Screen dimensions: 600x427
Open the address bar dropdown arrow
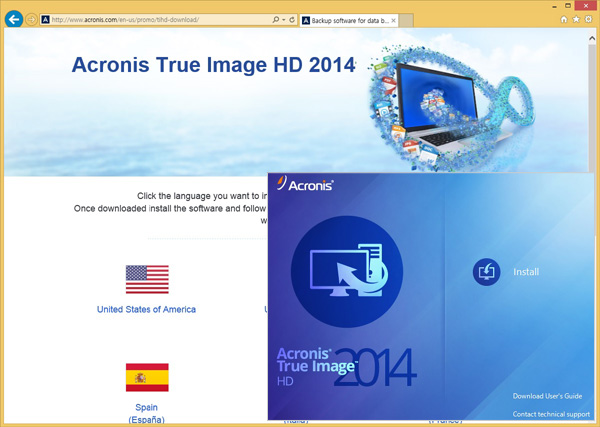284,20
